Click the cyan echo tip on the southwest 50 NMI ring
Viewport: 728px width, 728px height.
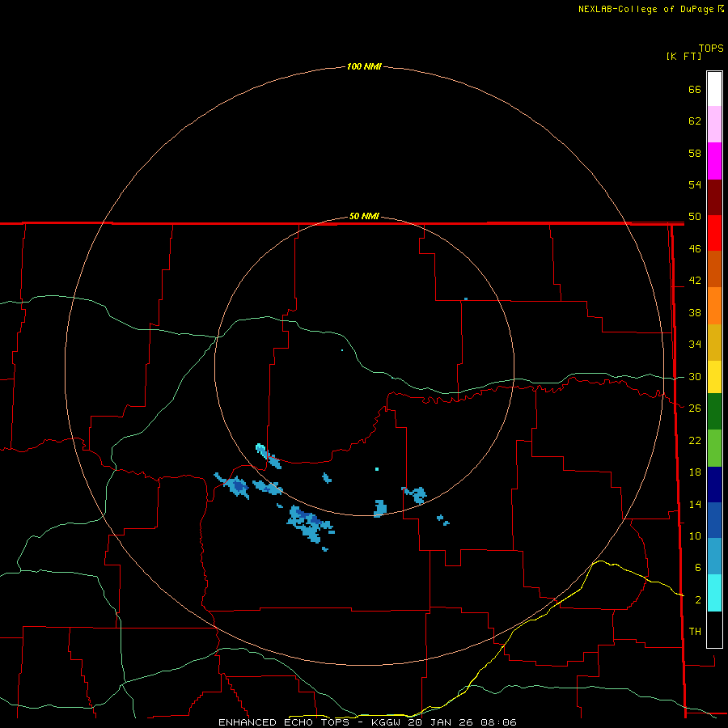click(260, 448)
